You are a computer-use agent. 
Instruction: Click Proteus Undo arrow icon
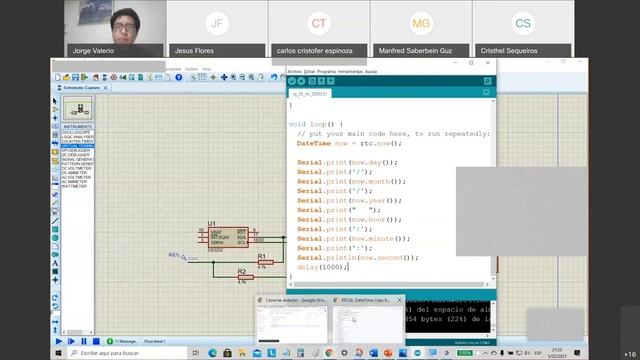(274, 77)
